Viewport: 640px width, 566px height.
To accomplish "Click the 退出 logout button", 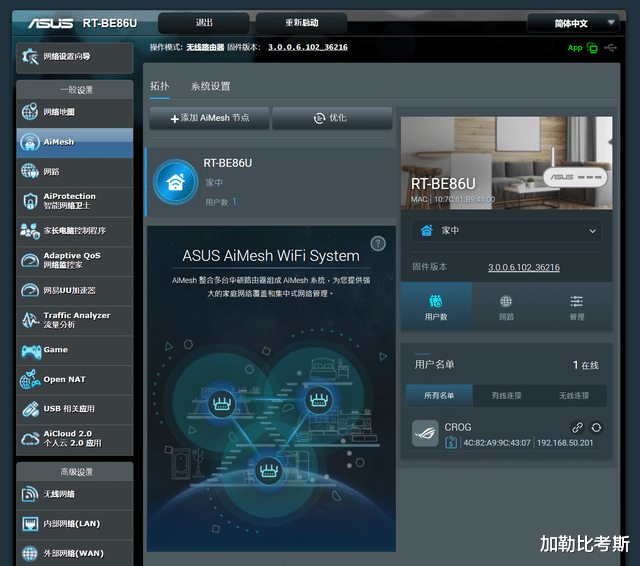I will coord(204,23).
